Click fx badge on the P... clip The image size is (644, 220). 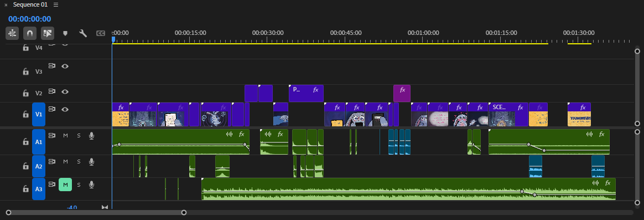(315, 90)
